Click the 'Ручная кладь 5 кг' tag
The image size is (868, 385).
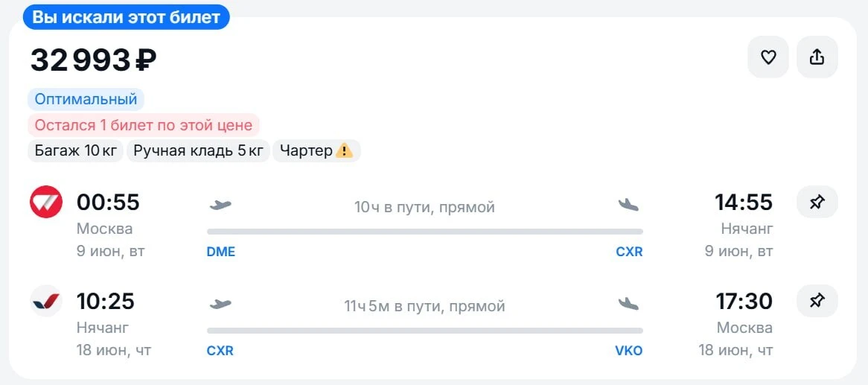point(198,150)
